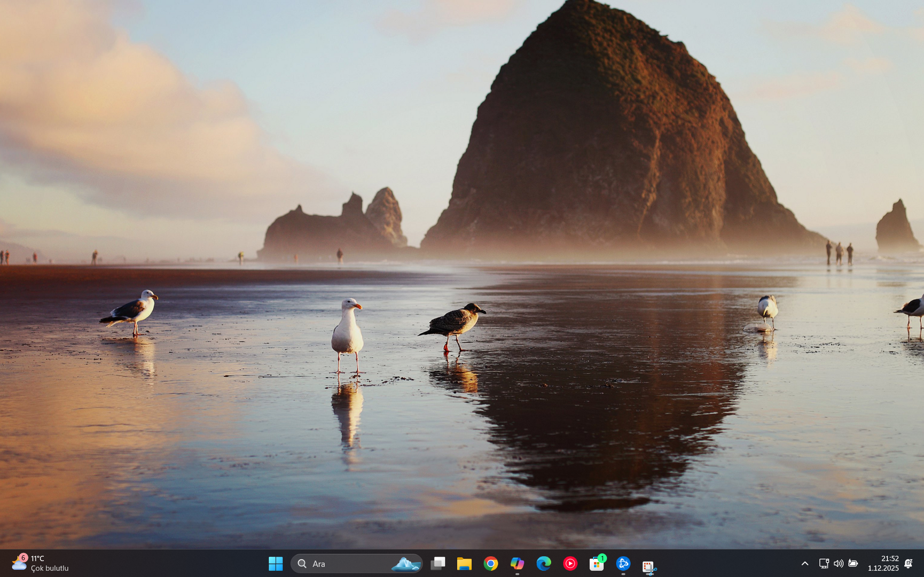Open Microsoft Store with the notification badge
924x577 pixels.
(597, 564)
